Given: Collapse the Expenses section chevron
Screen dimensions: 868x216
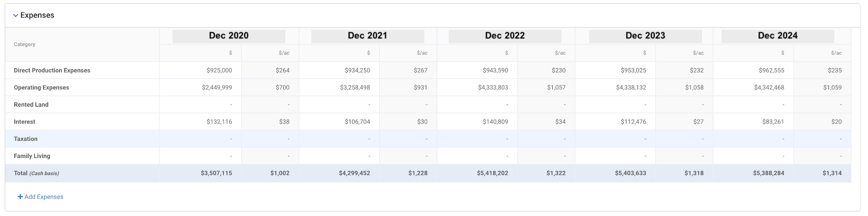Looking at the screenshot, I should click(x=16, y=16).
